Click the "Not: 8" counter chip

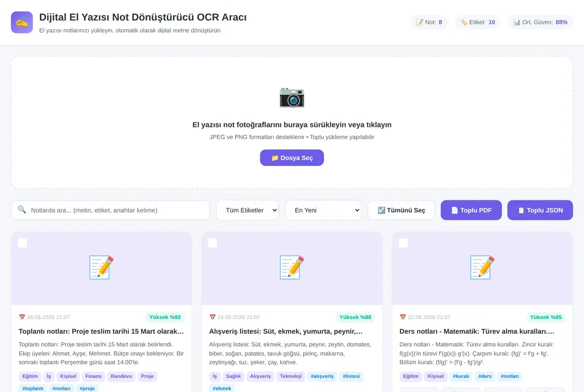tap(429, 22)
